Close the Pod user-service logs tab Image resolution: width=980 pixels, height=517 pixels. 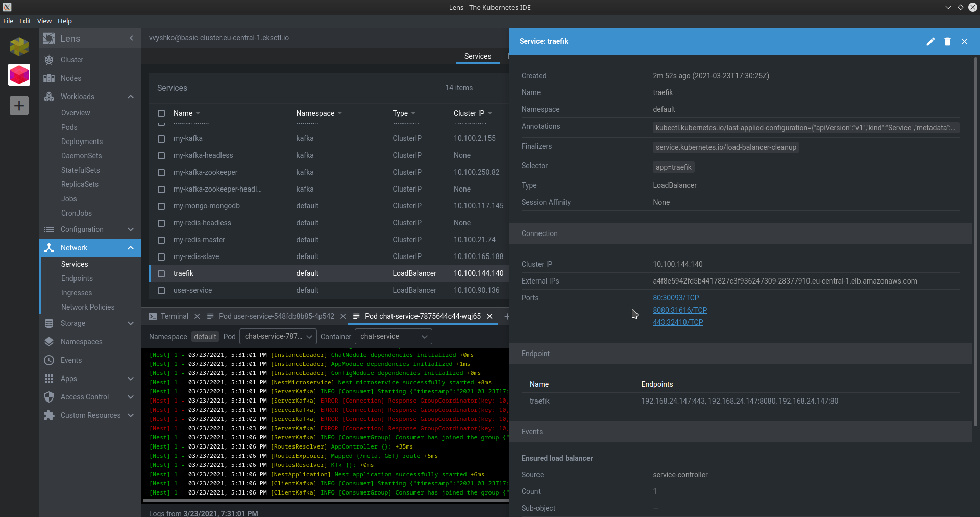click(343, 316)
